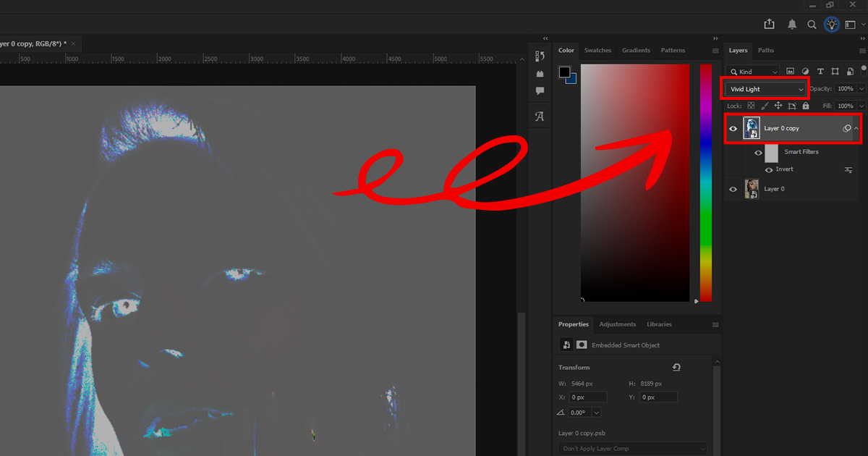The width and height of the screenshot is (868, 456).
Task: Click smart object icon in Properties
Action: point(567,345)
